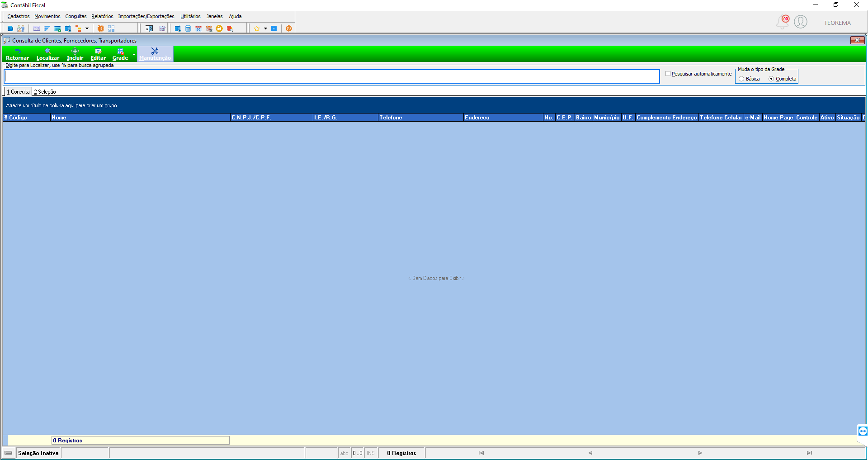Open the Ajuda menu
This screenshot has width=868, height=460.
(235, 16)
